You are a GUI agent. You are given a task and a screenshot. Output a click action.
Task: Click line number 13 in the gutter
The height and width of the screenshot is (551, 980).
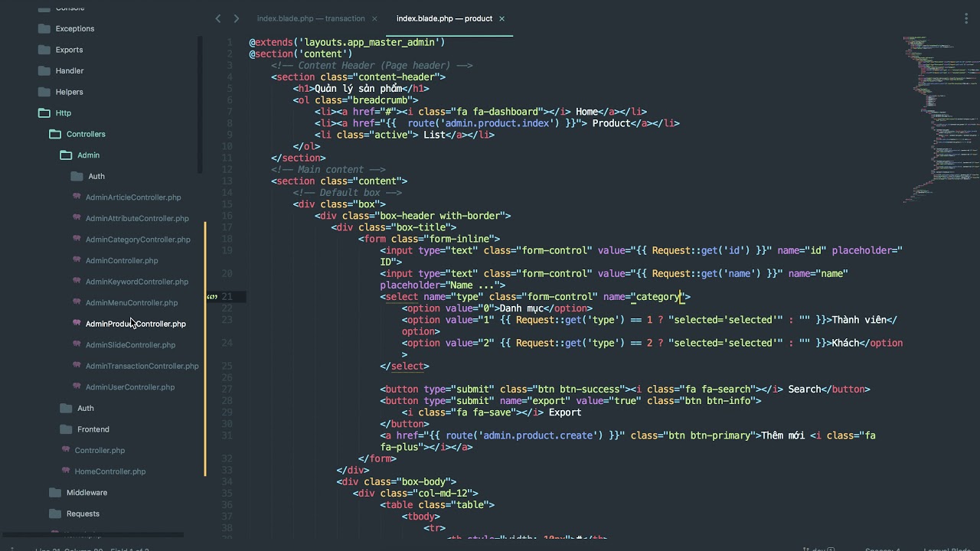click(x=227, y=181)
